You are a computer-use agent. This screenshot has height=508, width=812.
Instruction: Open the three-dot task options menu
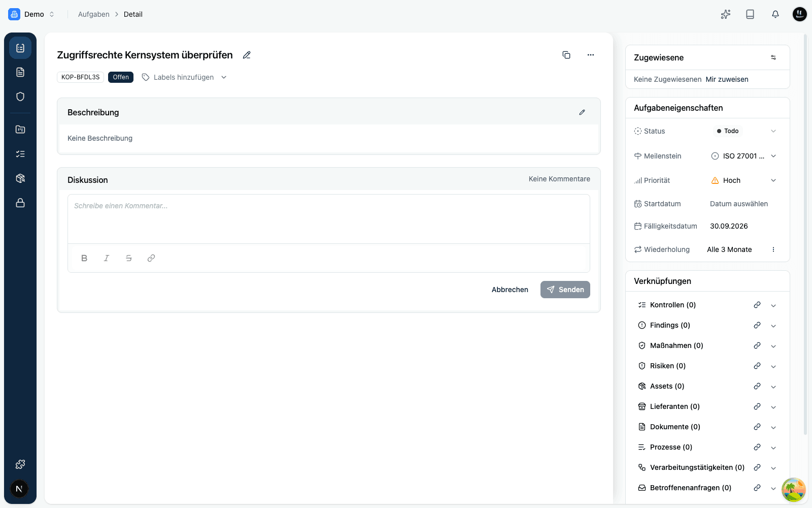point(591,55)
